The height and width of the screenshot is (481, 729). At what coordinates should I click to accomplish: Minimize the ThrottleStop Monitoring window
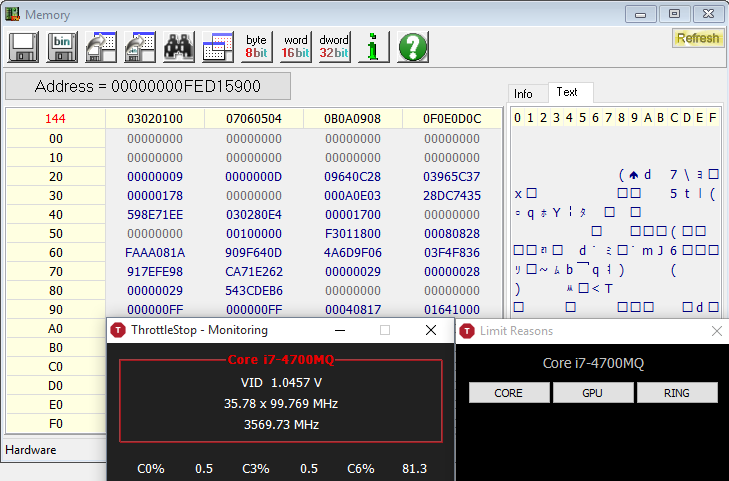pos(339,330)
